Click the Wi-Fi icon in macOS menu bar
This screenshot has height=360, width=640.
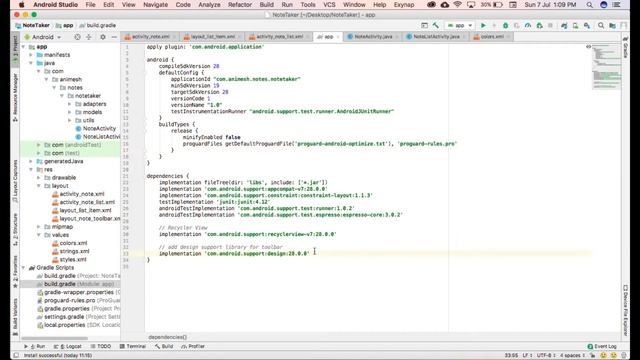click(x=458, y=5)
